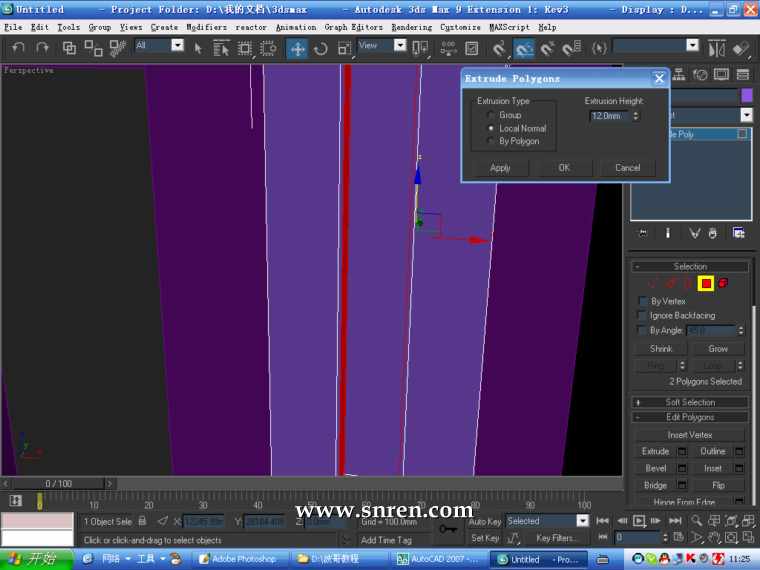
Task: Click the selection lock toggle icon
Action: point(143,521)
